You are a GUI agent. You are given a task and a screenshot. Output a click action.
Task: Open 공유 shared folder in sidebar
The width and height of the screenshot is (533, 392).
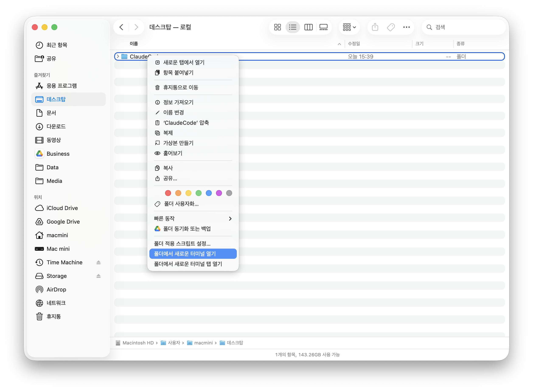(68, 58)
